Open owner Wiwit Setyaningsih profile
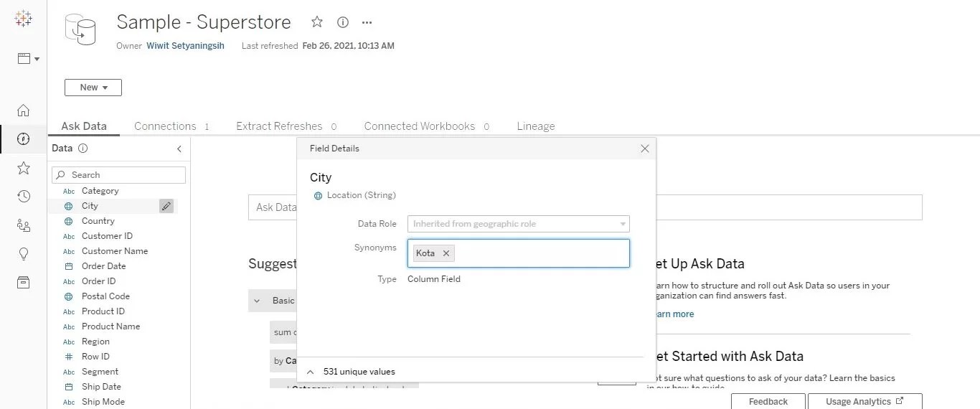Image resolution: width=980 pixels, height=409 pixels. [x=185, y=46]
